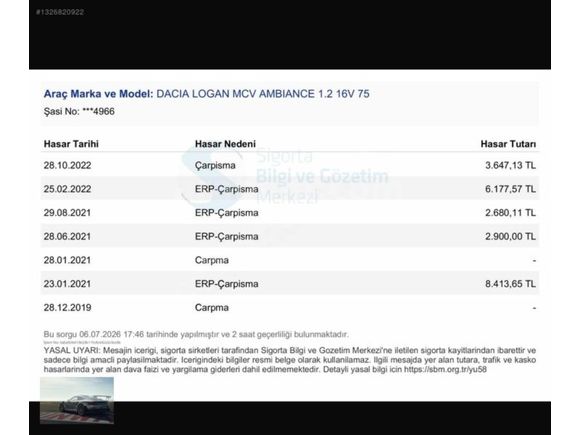580x435 pixels.
Task: Click the YASAL UYARI legal notice text
Action: click(290, 360)
